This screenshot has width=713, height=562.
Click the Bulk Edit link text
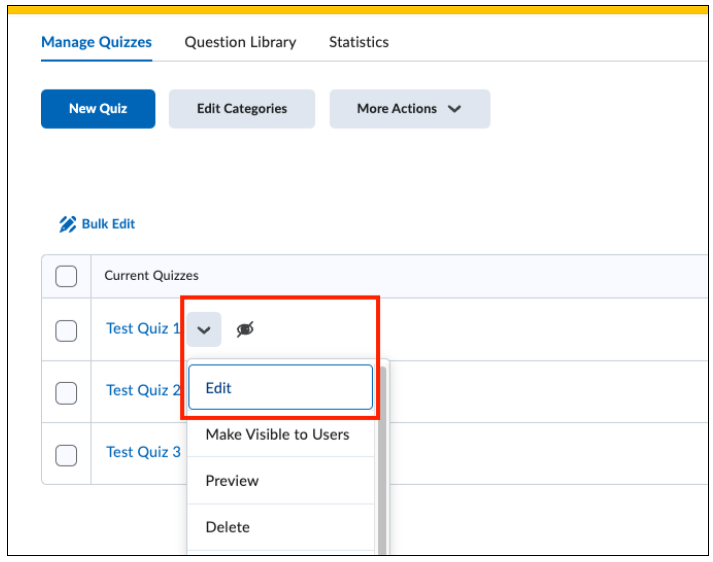click(x=108, y=224)
